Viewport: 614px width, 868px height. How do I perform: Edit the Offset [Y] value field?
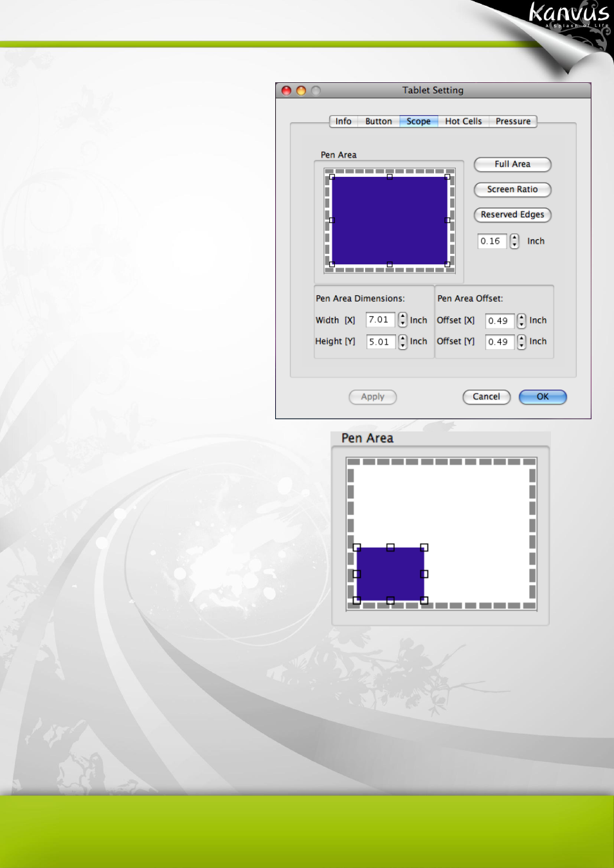click(x=500, y=342)
